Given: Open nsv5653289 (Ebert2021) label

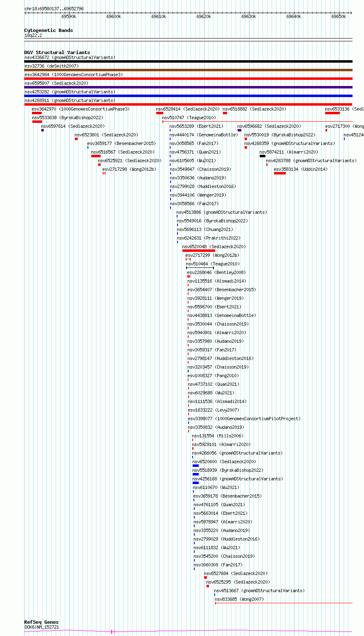Looking at the screenshot, I should (197, 126).
